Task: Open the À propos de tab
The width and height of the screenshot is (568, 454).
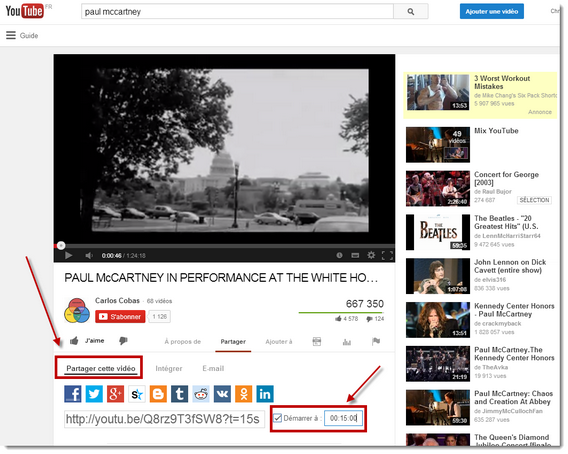Action: click(x=183, y=342)
